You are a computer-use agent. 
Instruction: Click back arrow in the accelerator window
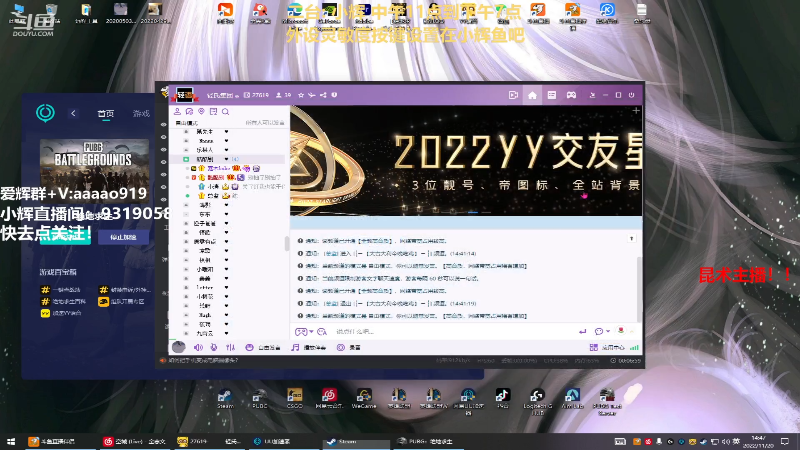click(x=73, y=113)
